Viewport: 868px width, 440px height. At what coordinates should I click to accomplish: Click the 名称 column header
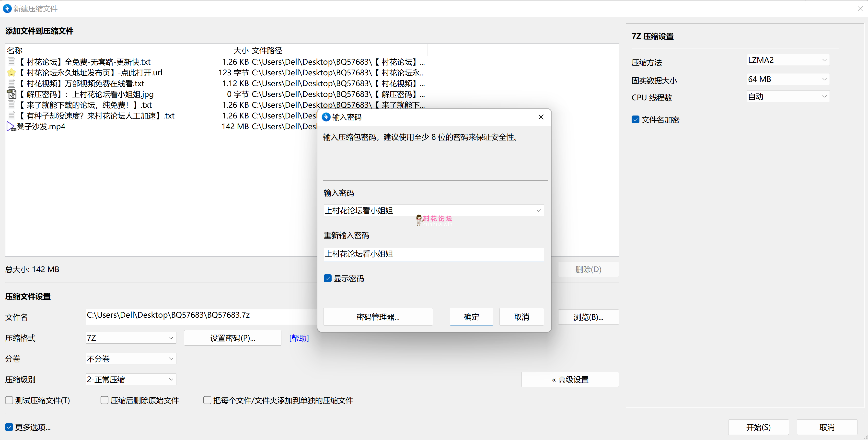(15, 51)
